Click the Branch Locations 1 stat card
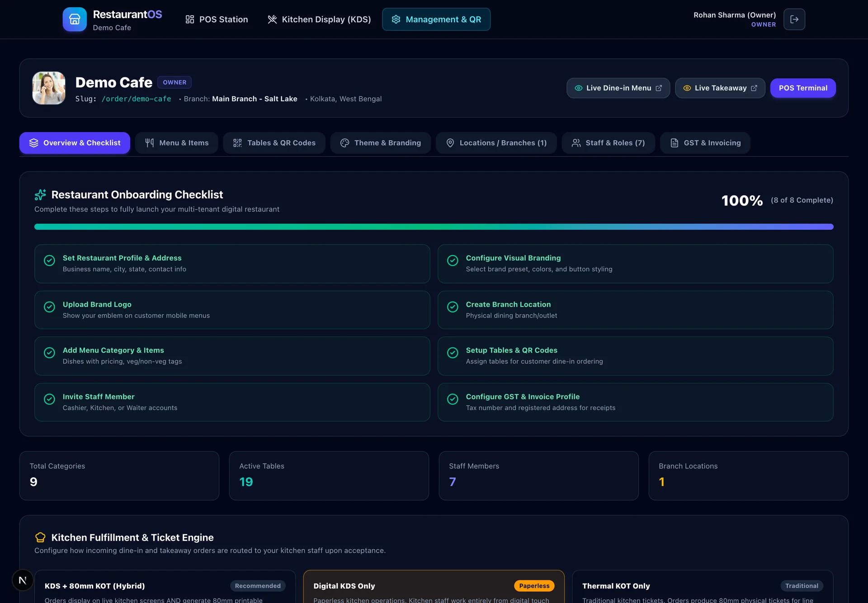Screen dimensions: 868x603 749,475
